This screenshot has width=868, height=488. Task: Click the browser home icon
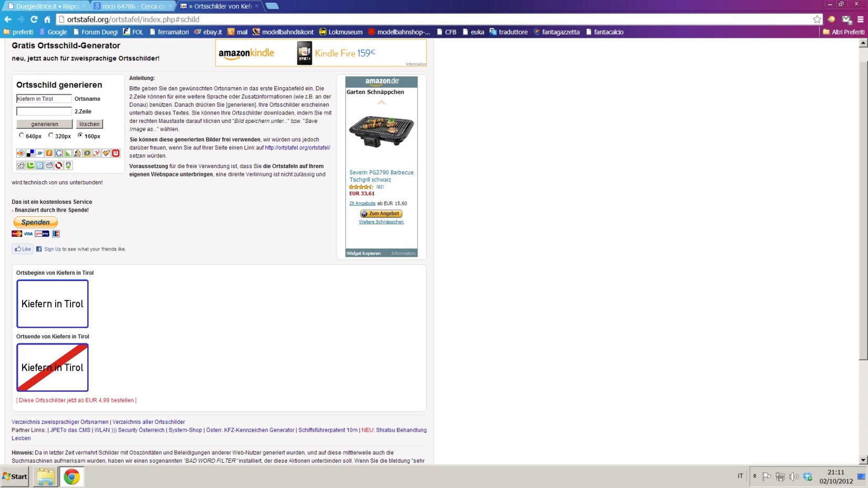[x=47, y=19]
